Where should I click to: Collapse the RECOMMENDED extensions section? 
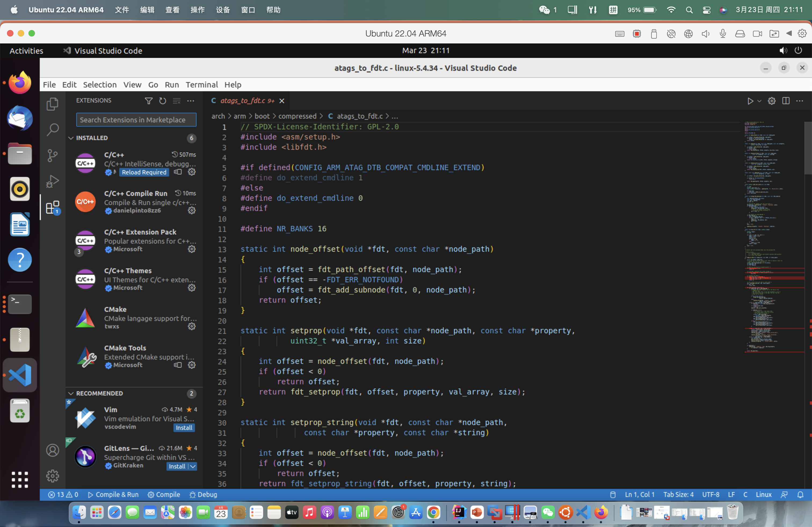(71, 393)
